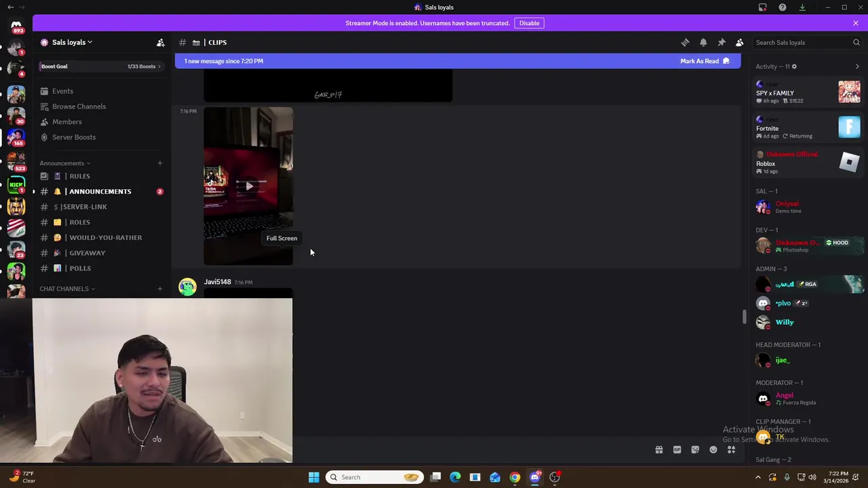Show pinned messages with pin icon

pyautogui.click(x=722, y=42)
